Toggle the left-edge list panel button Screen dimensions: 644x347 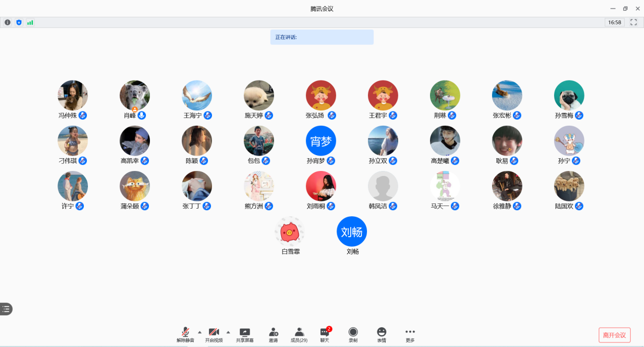pos(6,309)
